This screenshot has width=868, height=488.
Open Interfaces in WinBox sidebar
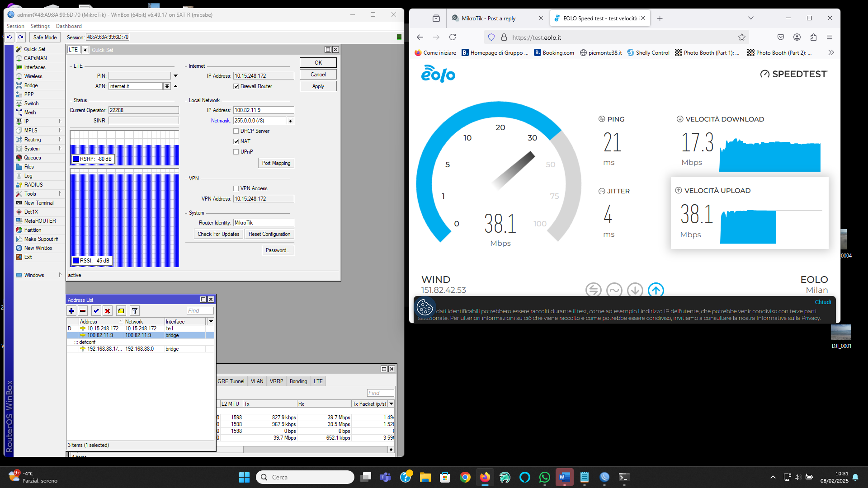point(35,67)
